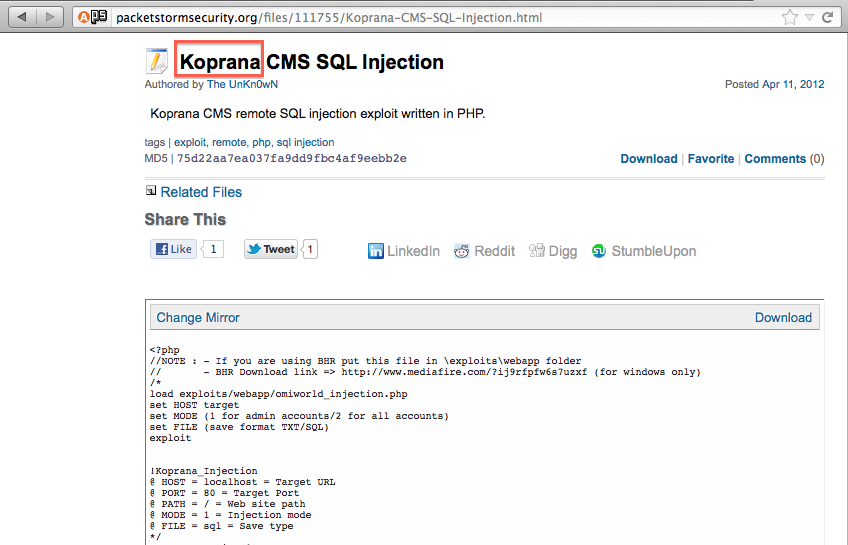
Task: Go back using the browser back arrow
Action: (x=22, y=17)
